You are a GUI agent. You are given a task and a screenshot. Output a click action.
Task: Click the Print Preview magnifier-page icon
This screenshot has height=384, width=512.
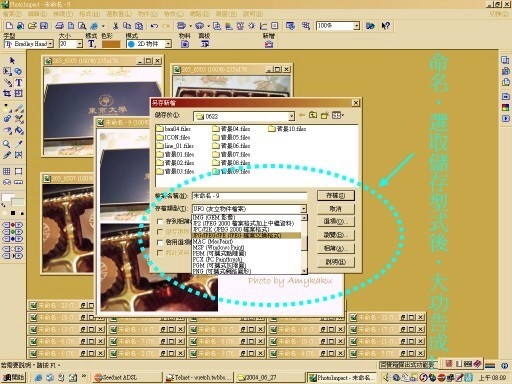(x=82, y=26)
